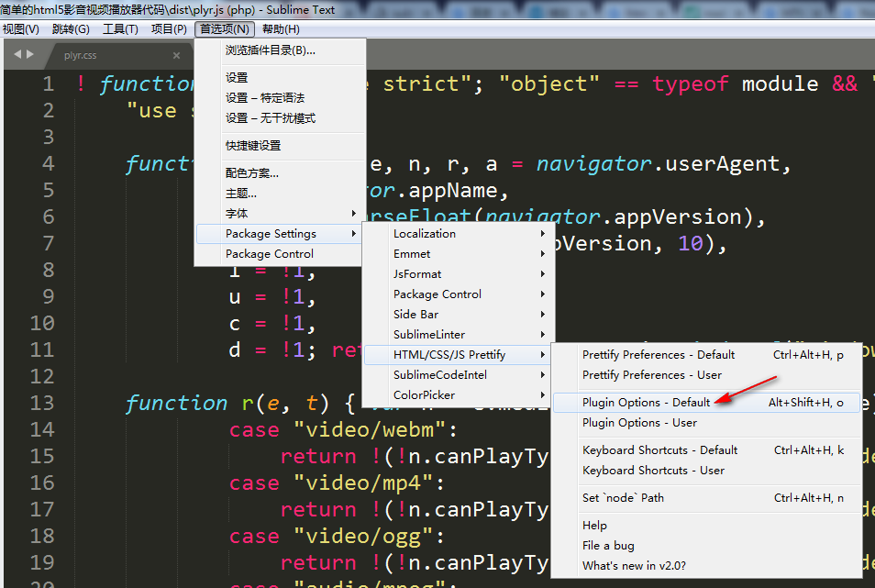Open the 工具(T) menu
875x588 pixels.
[x=120, y=29]
